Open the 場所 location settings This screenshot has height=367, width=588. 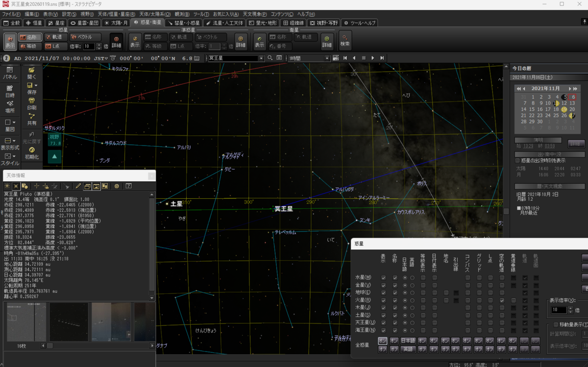pos(10,107)
